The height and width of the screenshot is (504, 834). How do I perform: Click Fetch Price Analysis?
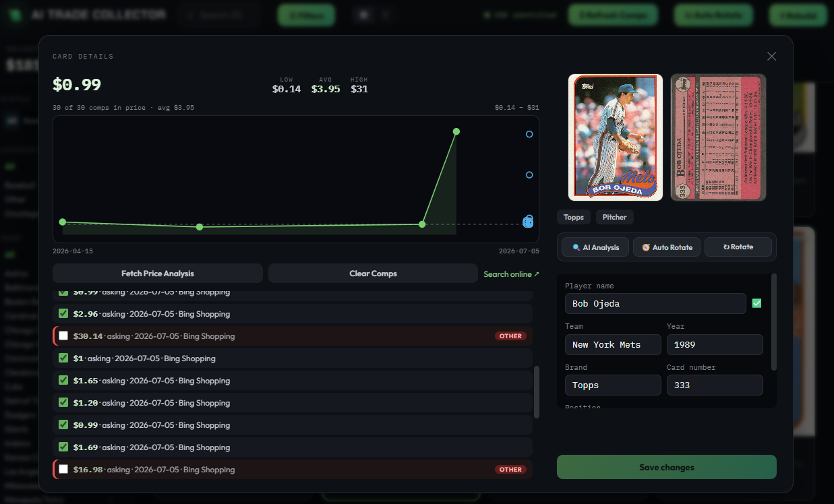(158, 274)
